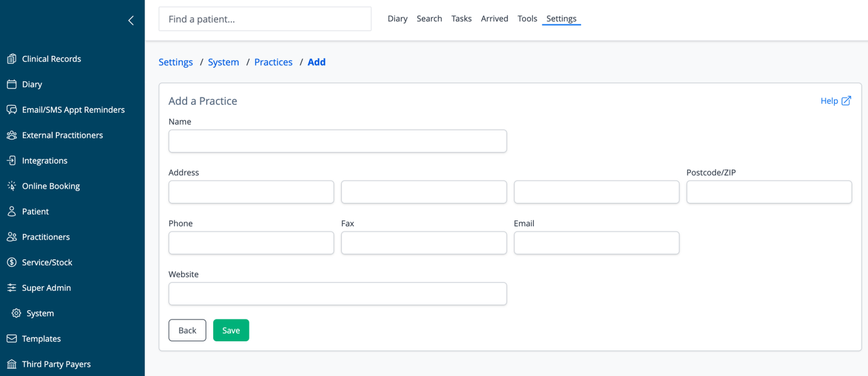This screenshot has width=868, height=376.
Task: Switch to the Tasks menu item
Action: (x=461, y=19)
